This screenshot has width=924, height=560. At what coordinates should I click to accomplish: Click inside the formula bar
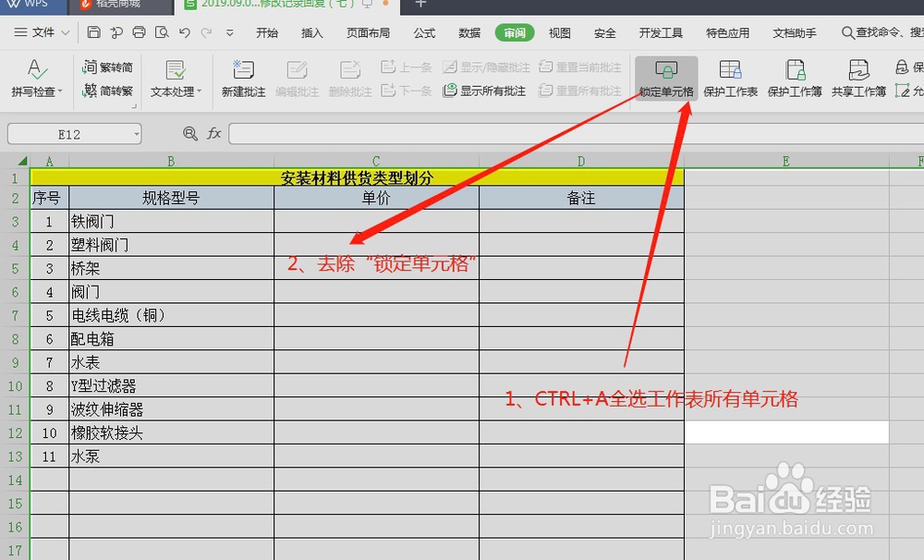pos(577,134)
